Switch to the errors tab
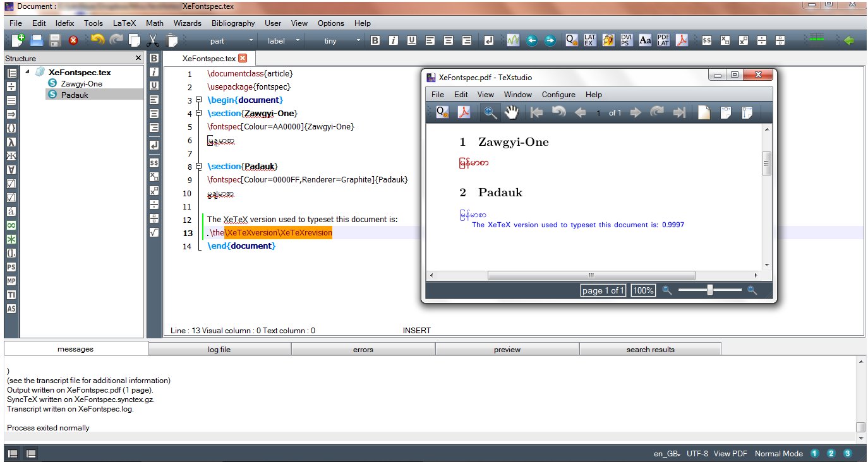Viewport: 868px width, 462px height. 363,349
